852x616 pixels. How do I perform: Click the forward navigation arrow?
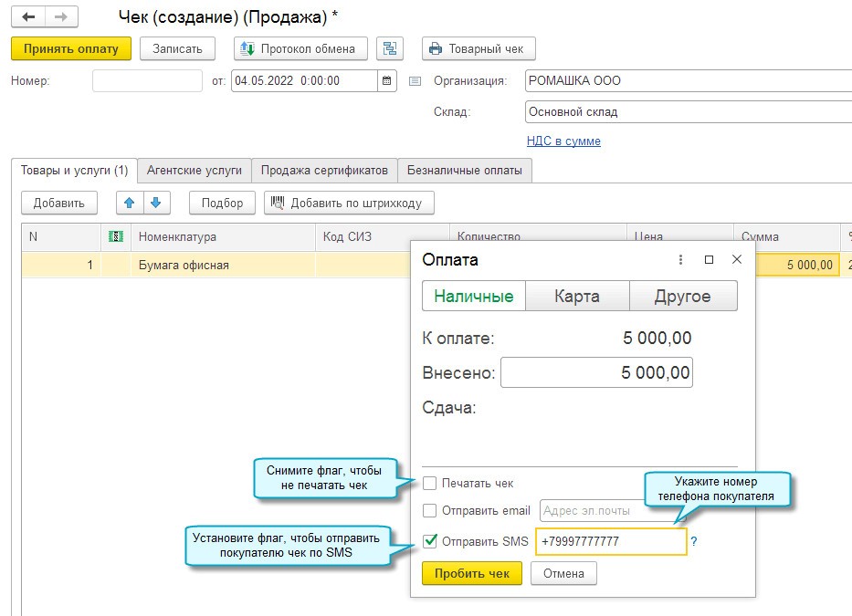(x=61, y=16)
